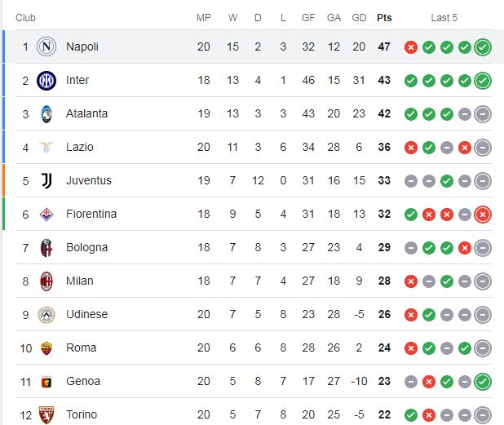Screen dimensions: 504x425
Task: Click the Inter club crest icon
Action: 46,80
